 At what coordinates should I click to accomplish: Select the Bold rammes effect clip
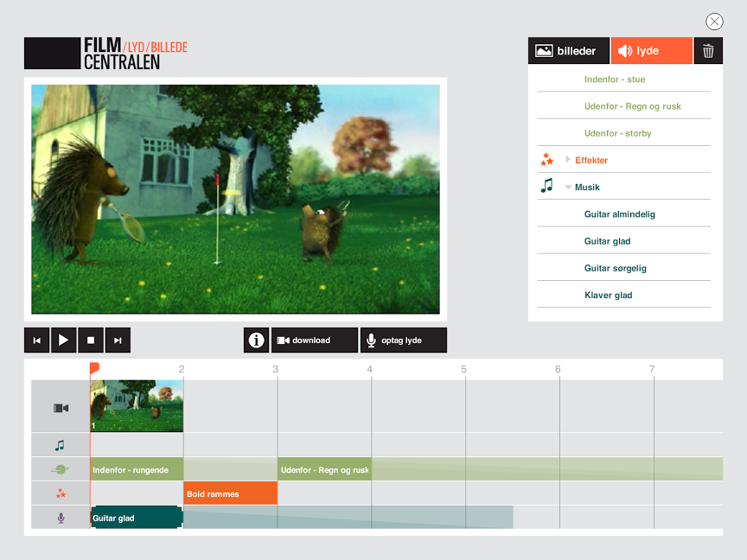(231, 493)
